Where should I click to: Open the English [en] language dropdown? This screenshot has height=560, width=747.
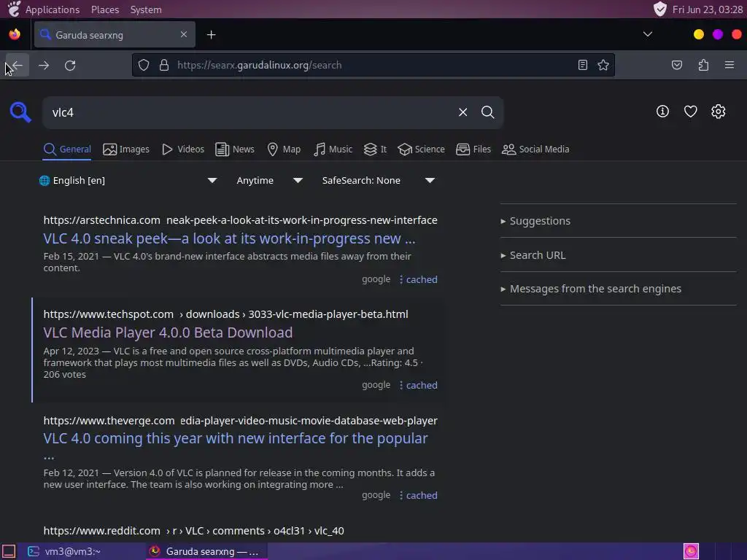click(x=128, y=181)
